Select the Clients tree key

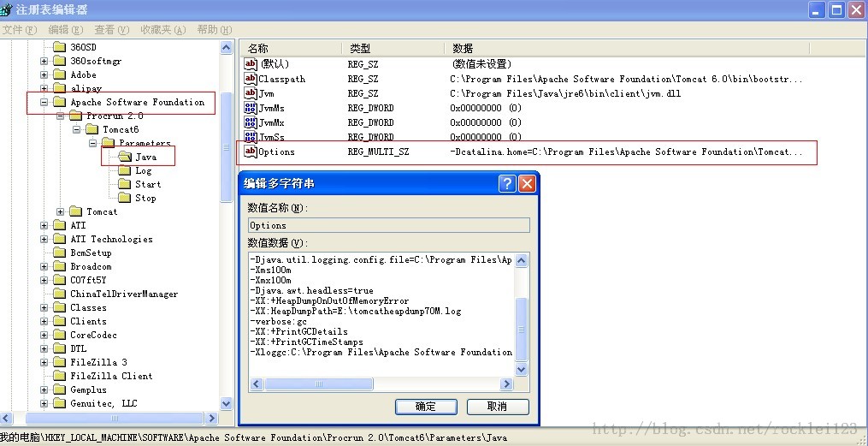point(88,321)
